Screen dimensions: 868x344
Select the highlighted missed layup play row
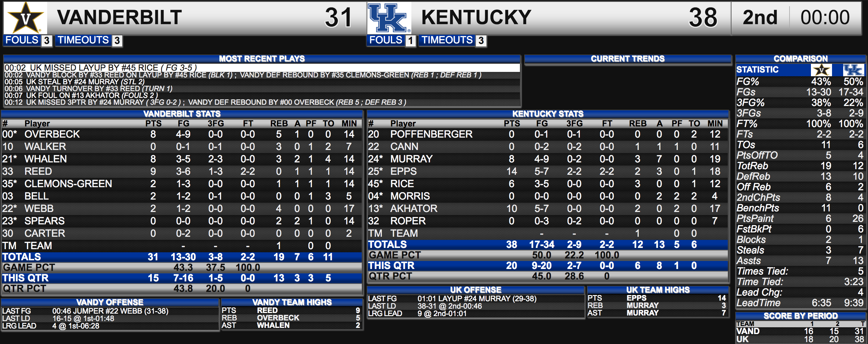(262, 68)
